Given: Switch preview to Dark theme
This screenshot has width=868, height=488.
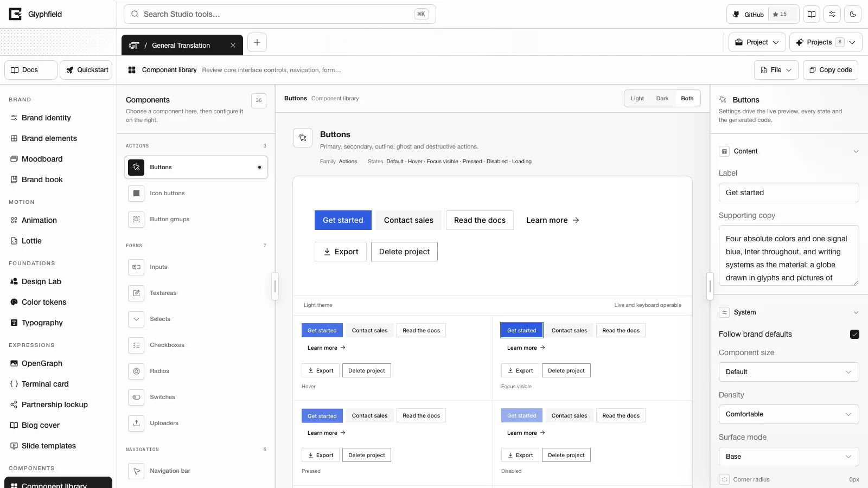Looking at the screenshot, I should (662, 98).
